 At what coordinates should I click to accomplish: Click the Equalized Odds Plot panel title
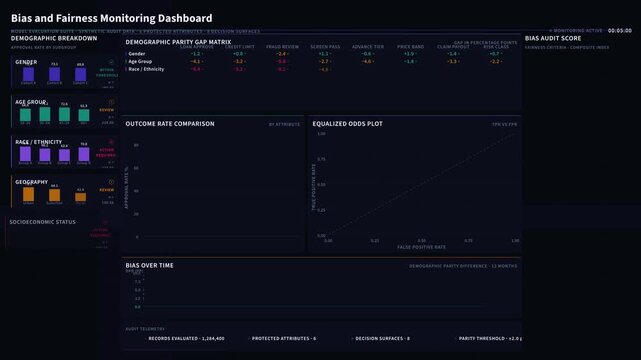click(x=347, y=124)
